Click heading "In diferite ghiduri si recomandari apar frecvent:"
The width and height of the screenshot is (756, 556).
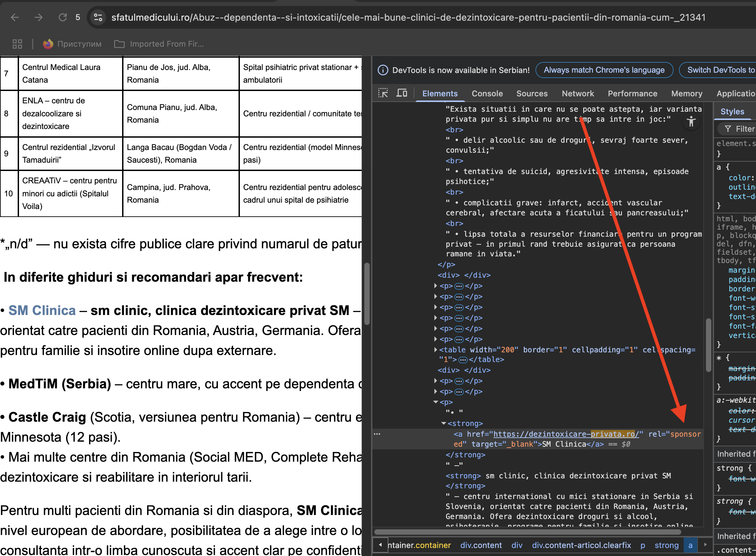click(153, 277)
